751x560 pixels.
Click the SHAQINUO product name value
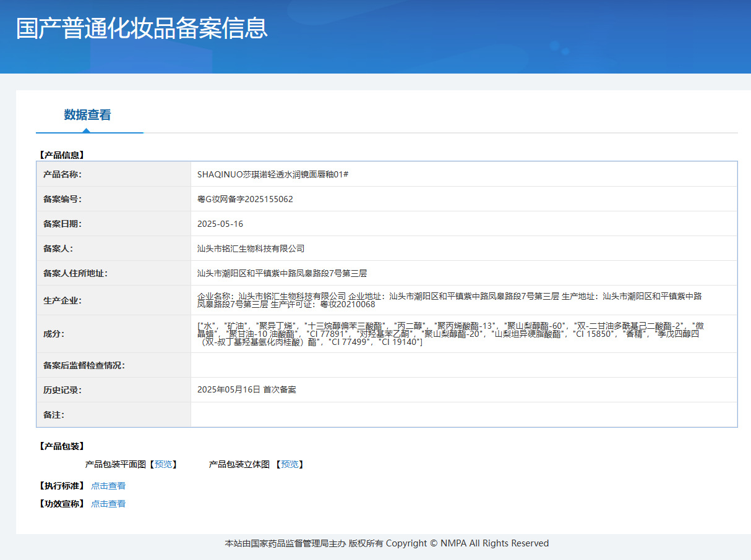click(x=273, y=174)
